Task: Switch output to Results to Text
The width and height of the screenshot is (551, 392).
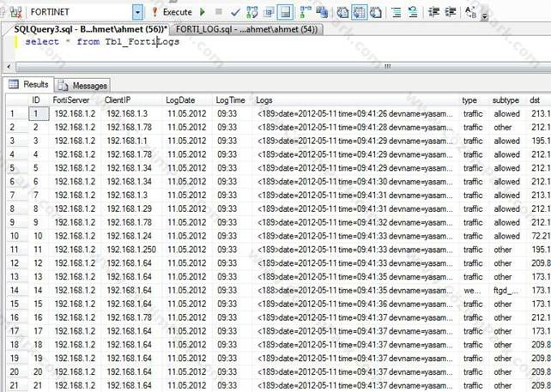Action: pyautogui.click(x=342, y=12)
